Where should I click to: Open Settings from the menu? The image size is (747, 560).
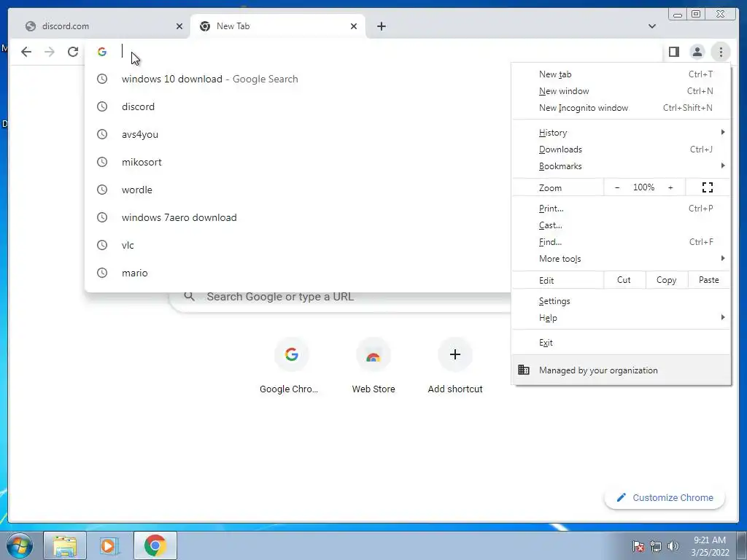[622, 301]
